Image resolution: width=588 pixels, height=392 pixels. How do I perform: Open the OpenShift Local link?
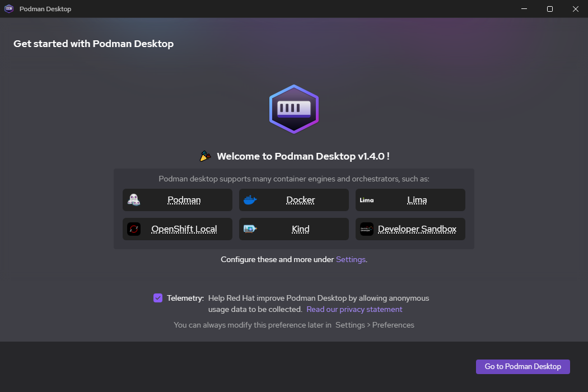184,229
